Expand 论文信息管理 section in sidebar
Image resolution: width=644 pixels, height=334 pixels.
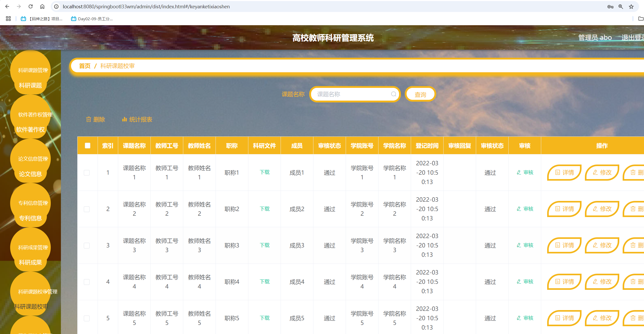click(x=30, y=159)
